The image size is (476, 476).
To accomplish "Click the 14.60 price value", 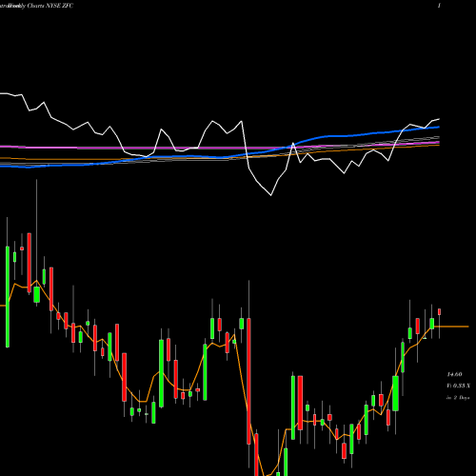I will click(454, 374).
